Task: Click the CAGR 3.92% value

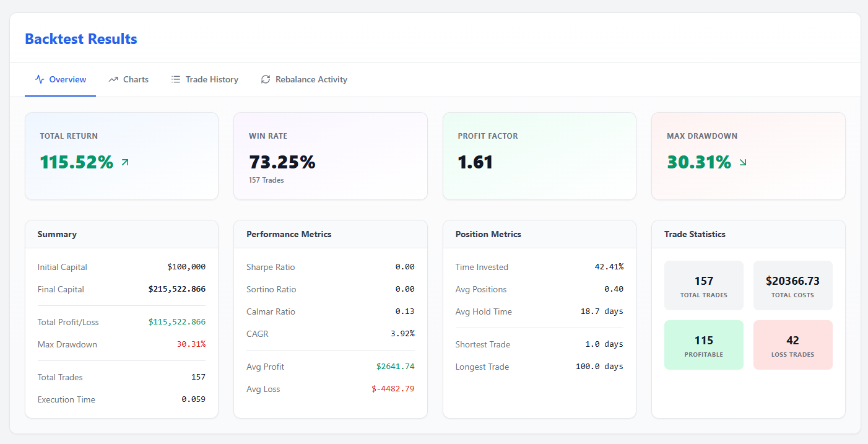Action: [402, 334]
